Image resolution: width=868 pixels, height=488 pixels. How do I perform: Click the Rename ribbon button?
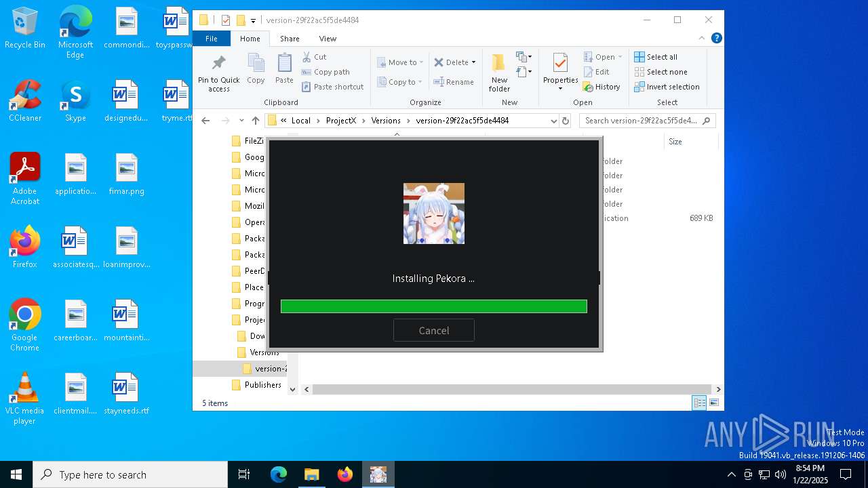coord(454,82)
